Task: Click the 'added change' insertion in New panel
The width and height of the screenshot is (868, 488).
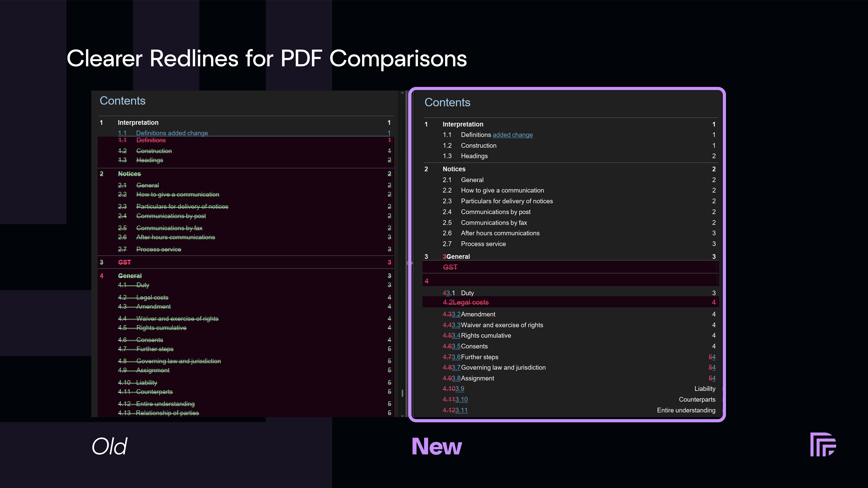Action: click(x=513, y=135)
